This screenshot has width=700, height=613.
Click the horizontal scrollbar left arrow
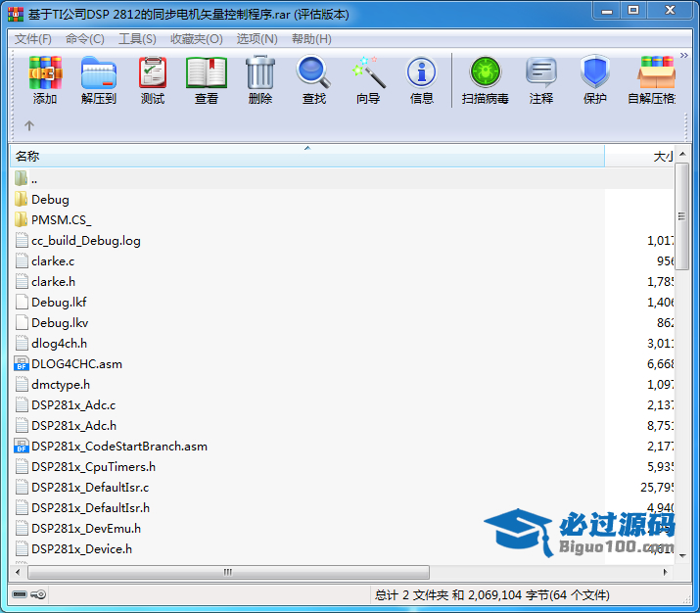point(18,572)
